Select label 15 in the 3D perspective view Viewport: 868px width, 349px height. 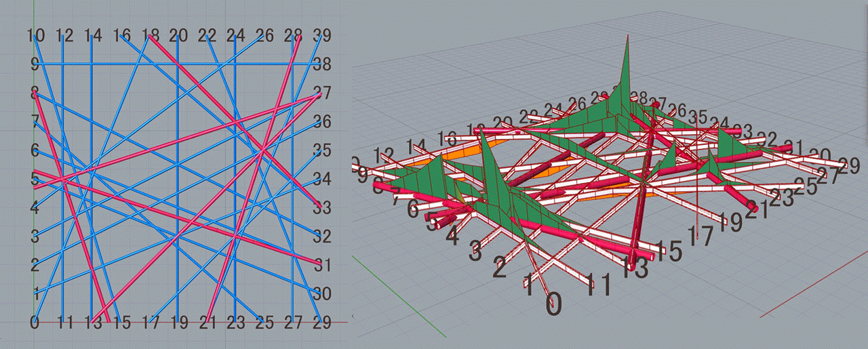coord(669,252)
